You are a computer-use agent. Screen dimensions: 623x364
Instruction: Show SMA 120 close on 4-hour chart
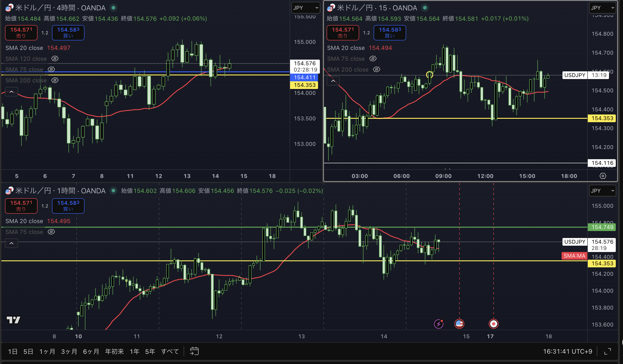click(55, 58)
